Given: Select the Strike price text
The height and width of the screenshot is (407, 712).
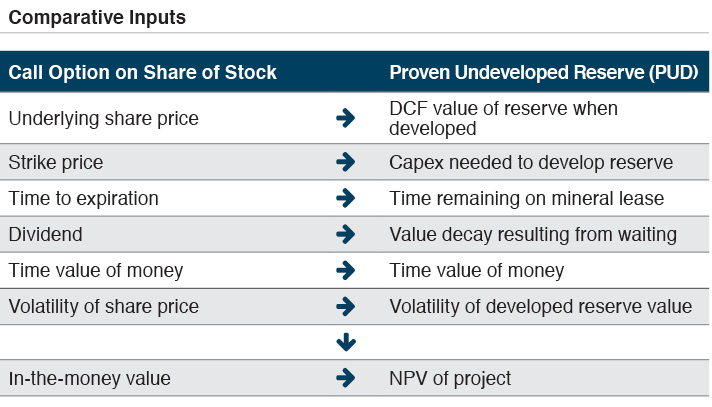Looking at the screenshot, I should (55, 162).
